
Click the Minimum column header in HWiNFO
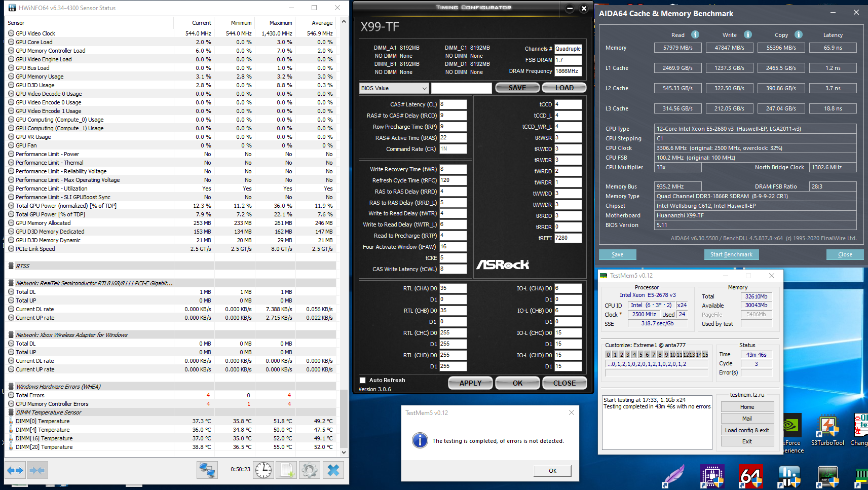pyautogui.click(x=234, y=23)
